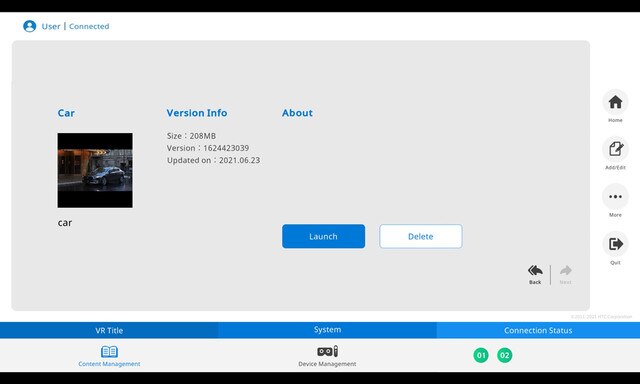
Task: Open Device Management headset icon
Action: [327, 351]
